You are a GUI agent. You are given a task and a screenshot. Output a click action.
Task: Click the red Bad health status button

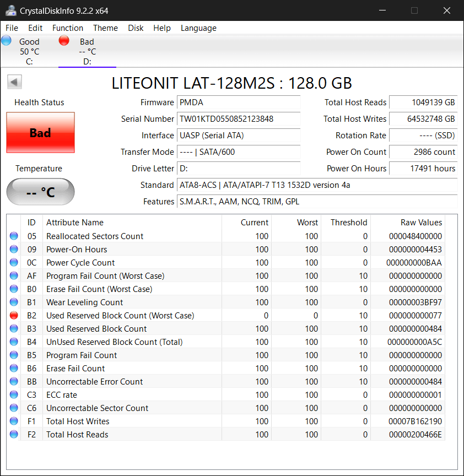[40, 133]
